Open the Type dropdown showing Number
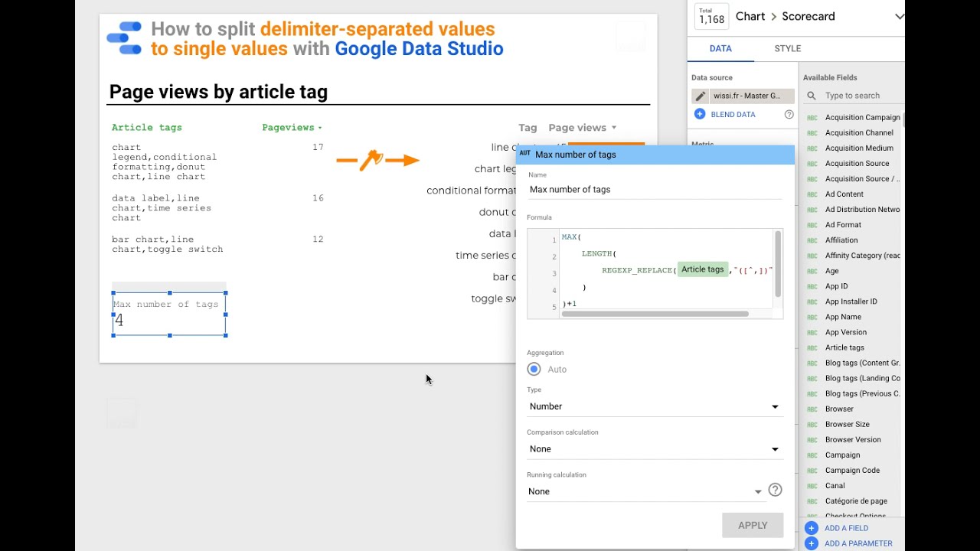The image size is (980, 551). (655, 406)
